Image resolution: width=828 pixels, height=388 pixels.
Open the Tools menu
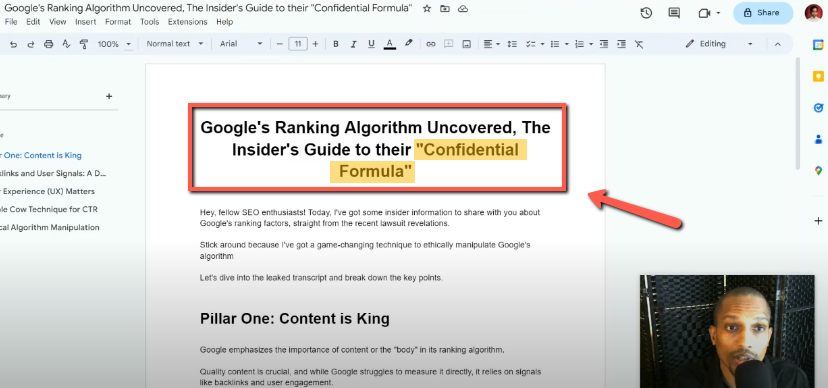tap(149, 22)
